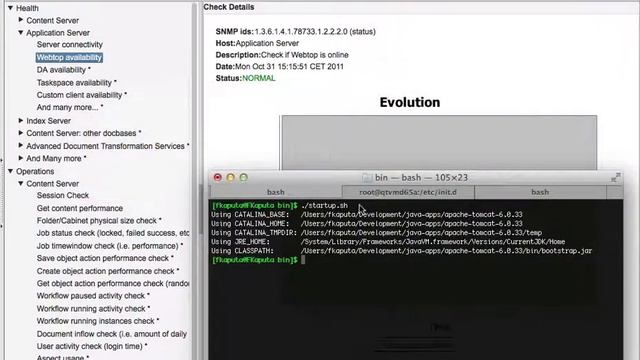Collapse the Application Server node
Screen dimensions: 640x360
click(x=21, y=32)
